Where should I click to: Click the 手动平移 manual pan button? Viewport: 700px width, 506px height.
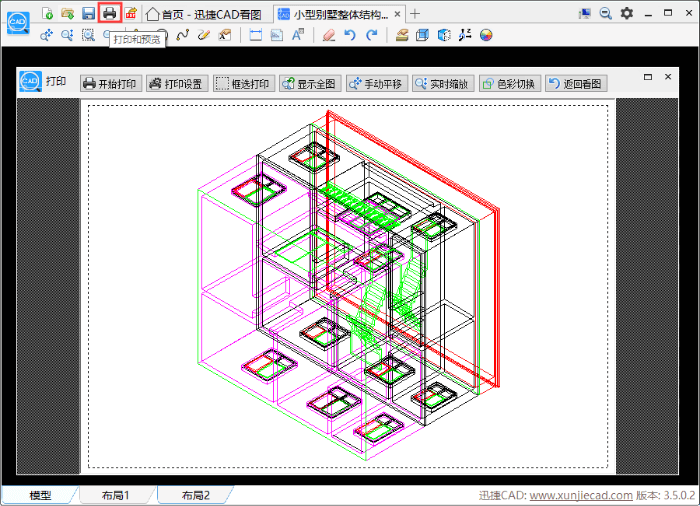[x=377, y=84]
